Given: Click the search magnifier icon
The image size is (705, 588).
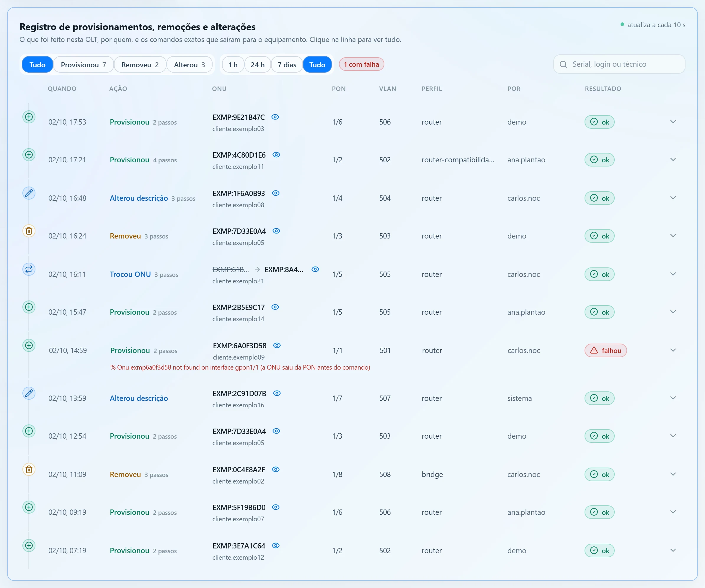Looking at the screenshot, I should pyautogui.click(x=563, y=64).
